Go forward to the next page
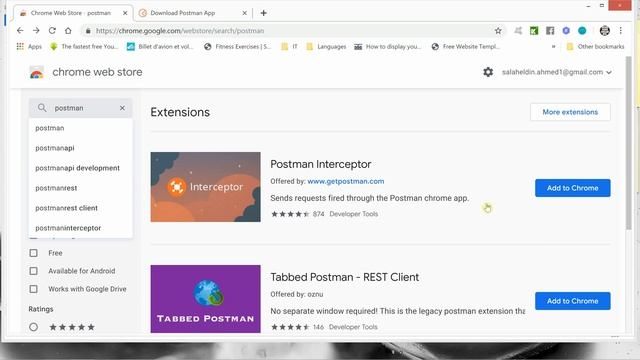The width and height of the screenshot is (640, 360). coord(36,31)
